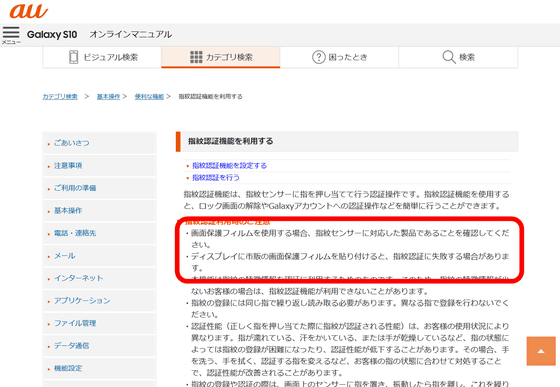Jump to 指紋認証を行う anchor link
Screen dimensions: 560x387
pyautogui.click(x=216, y=177)
